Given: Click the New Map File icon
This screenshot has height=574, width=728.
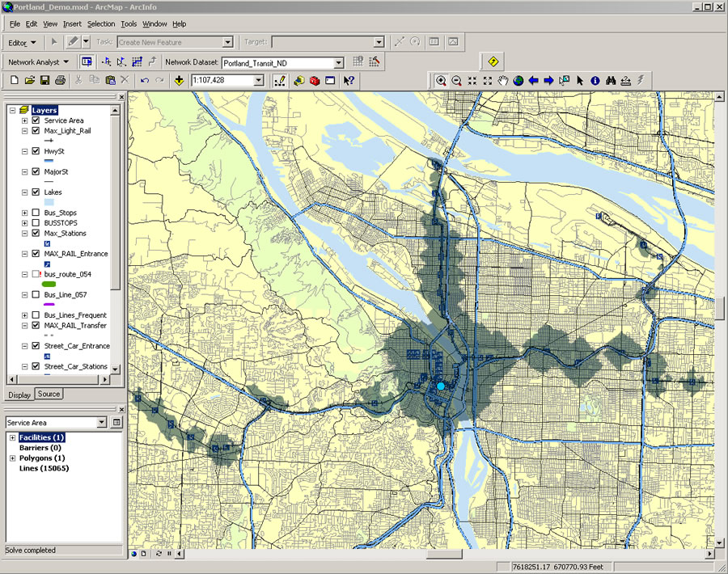Looking at the screenshot, I should (x=15, y=80).
